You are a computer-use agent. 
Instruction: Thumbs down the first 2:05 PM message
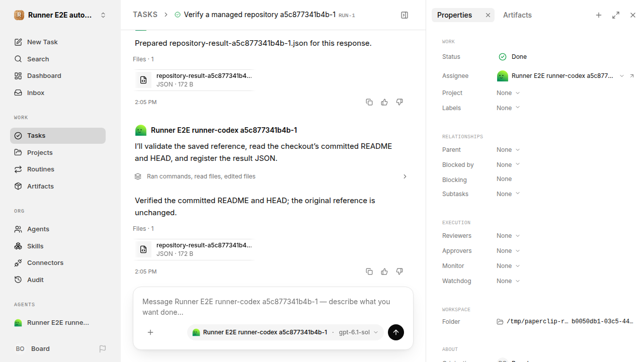[399, 102]
